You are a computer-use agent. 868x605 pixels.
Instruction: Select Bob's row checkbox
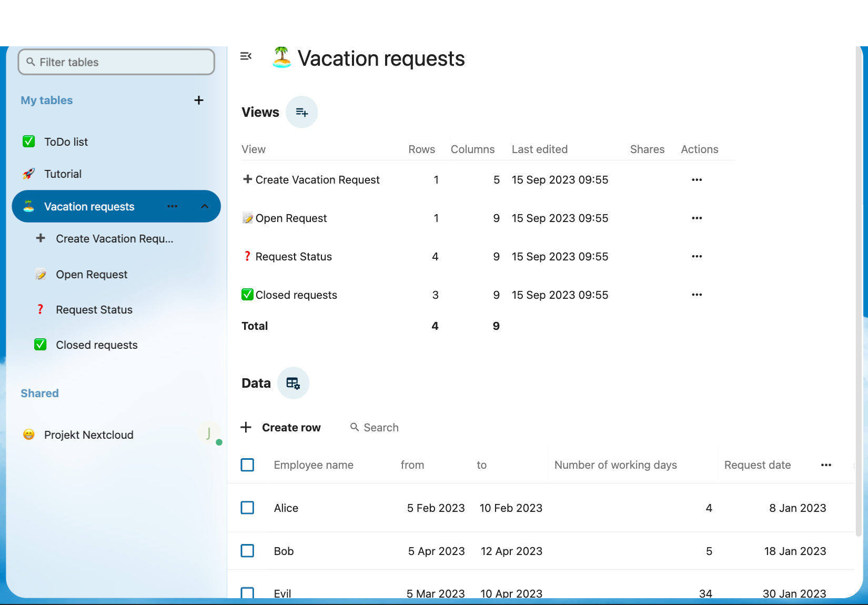[x=247, y=551]
